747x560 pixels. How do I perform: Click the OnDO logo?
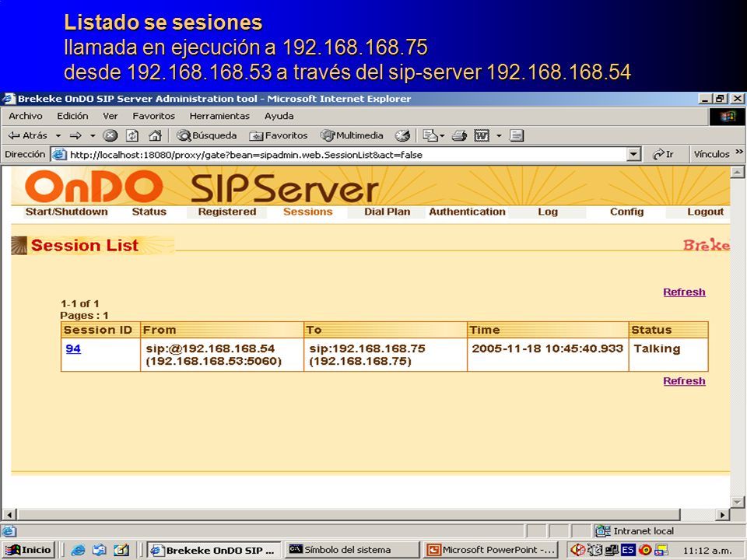click(94, 187)
